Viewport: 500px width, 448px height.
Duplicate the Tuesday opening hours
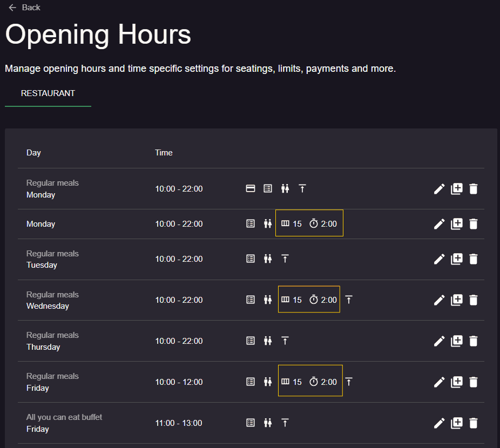point(457,259)
